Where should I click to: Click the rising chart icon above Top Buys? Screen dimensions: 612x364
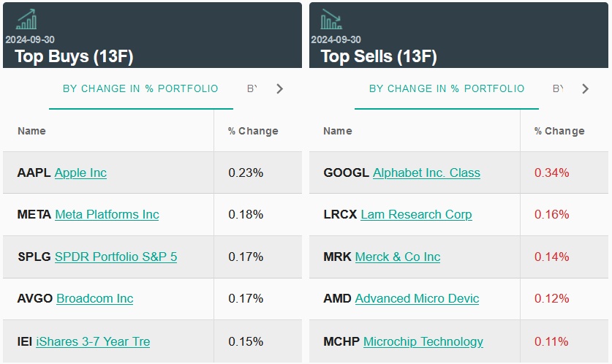click(26, 19)
